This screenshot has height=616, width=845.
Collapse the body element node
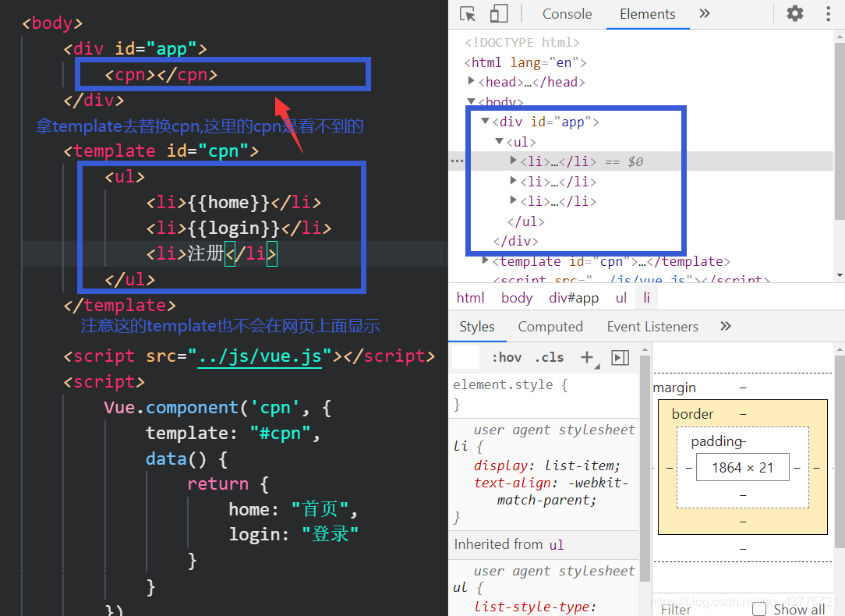tap(472, 101)
